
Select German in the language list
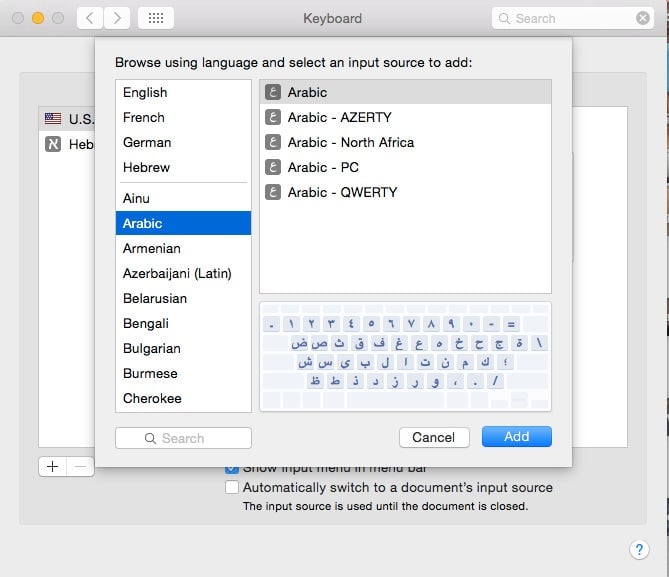click(x=183, y=142)
